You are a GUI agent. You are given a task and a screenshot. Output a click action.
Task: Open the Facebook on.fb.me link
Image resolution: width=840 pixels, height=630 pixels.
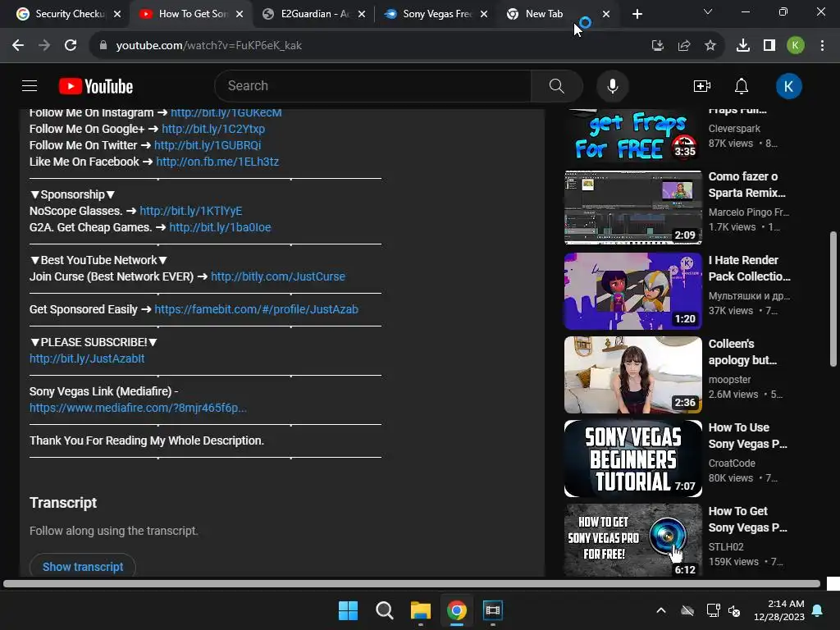click(x=217, y=162)
